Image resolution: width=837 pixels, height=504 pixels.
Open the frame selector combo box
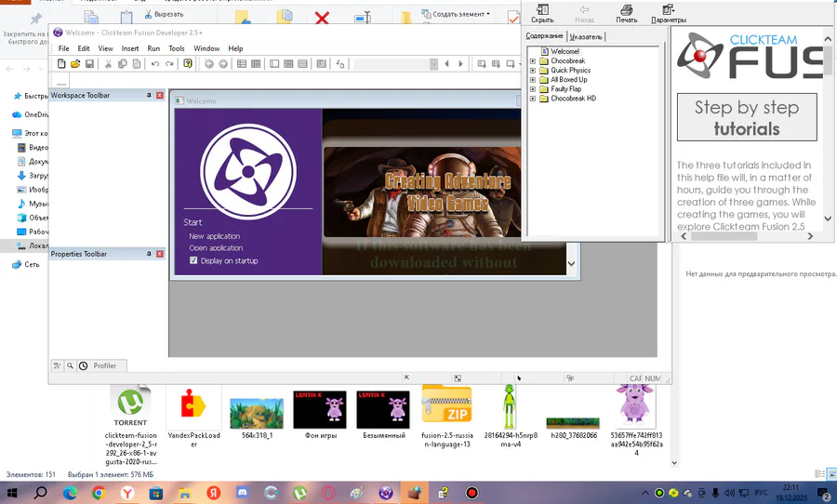[396, 64]
